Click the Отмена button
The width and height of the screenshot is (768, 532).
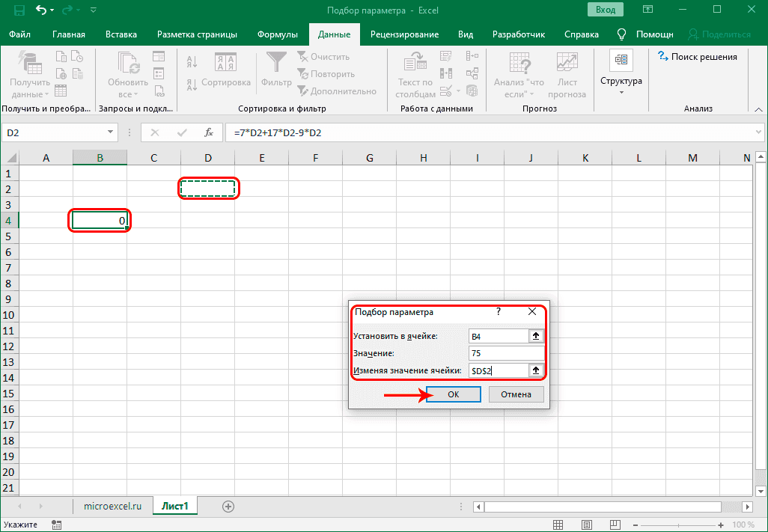coord(516,394)
